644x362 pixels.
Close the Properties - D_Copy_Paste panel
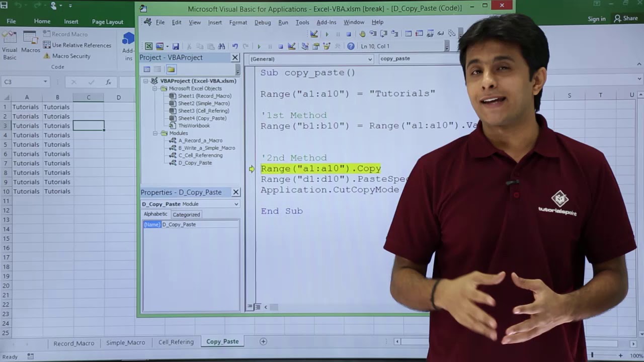pyautogui.click(x=235, y=192)
